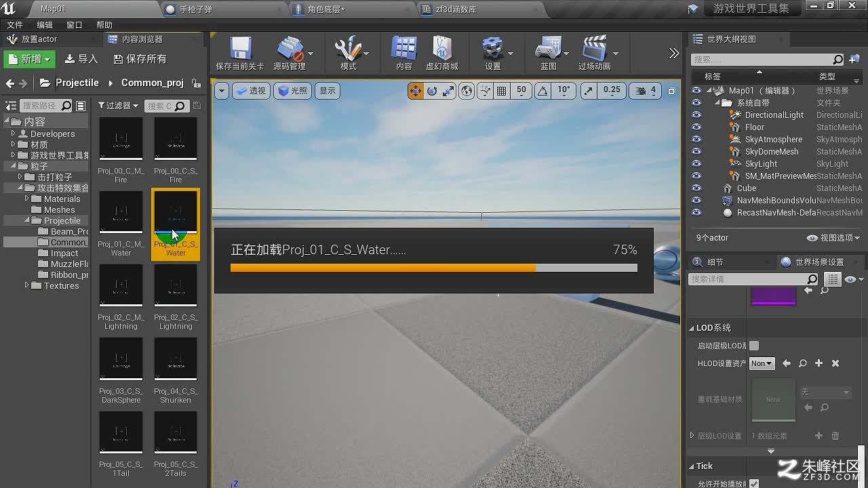Image resolution: width=868 pixels, height=488 pixels.
Task: Click the Import button
Action: tap(82, 59)
